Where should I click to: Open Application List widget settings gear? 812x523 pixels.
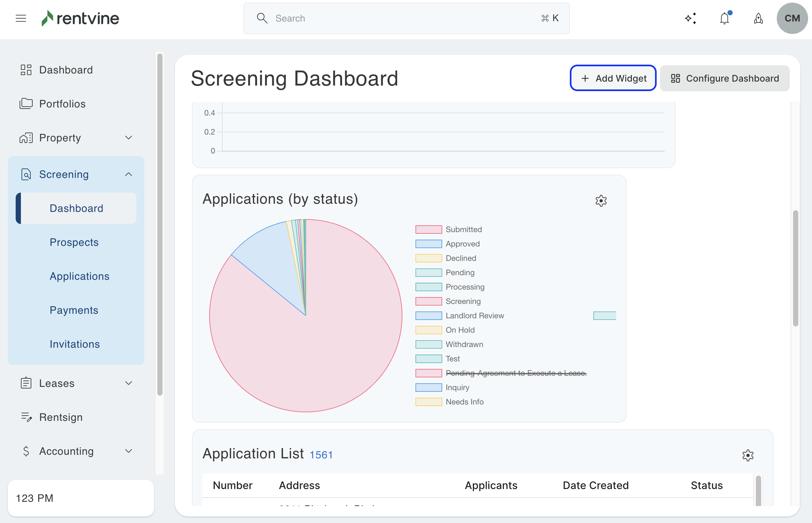(x=747, y=455)
